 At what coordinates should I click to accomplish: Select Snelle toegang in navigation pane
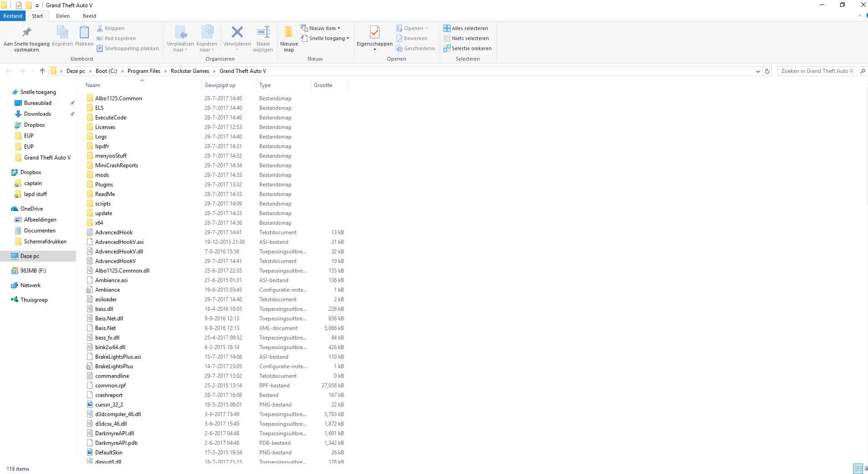coord(38,92)
